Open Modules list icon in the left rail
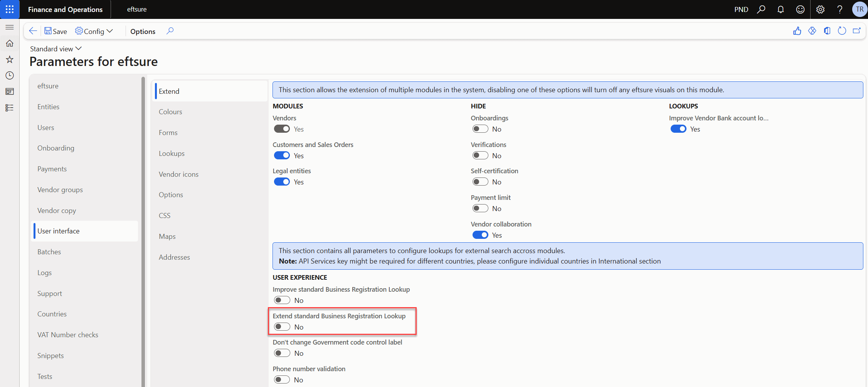The height and width of the screenshot is (387, 868). (10, 108)
